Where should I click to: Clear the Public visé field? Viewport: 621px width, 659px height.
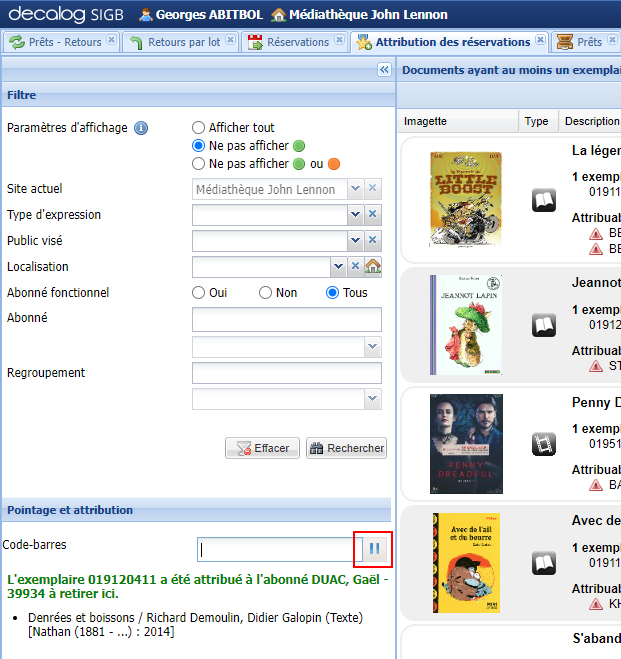point(372,240)
